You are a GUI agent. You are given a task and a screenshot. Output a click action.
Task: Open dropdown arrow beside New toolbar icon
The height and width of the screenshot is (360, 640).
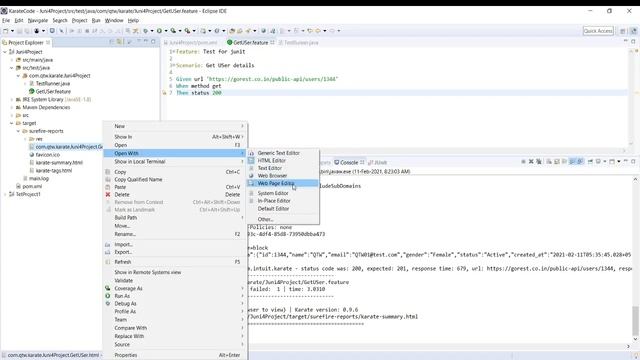(x=12, y=31)
